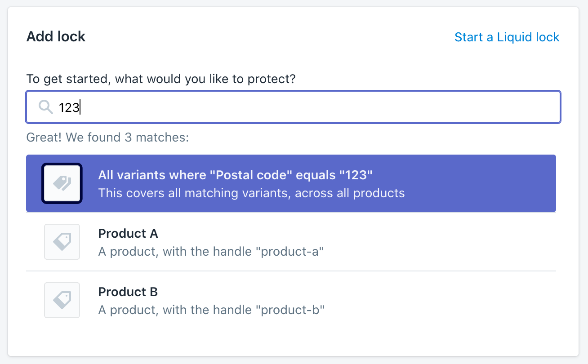
Task: Place cursor after the typed 123 text
Action: [80, 107]
